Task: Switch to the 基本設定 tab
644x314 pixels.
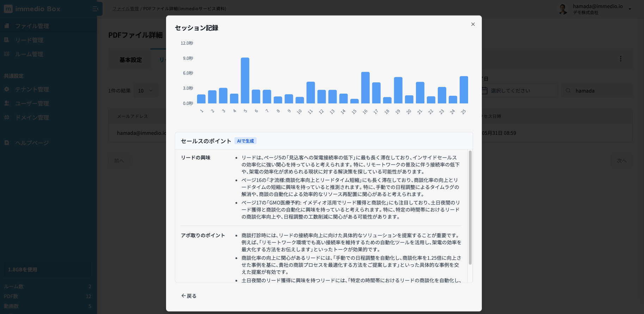Action: click(x=130, y=60)
